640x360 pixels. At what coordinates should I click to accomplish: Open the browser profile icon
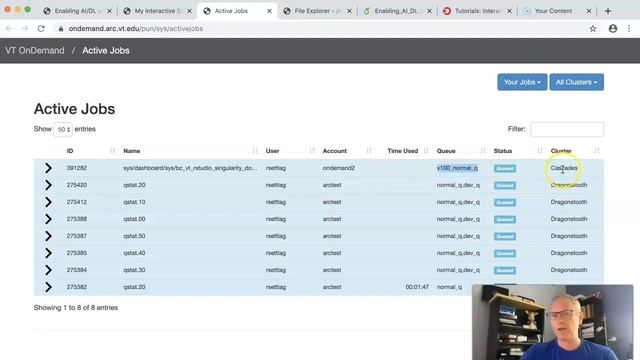(x=613, y=29)
